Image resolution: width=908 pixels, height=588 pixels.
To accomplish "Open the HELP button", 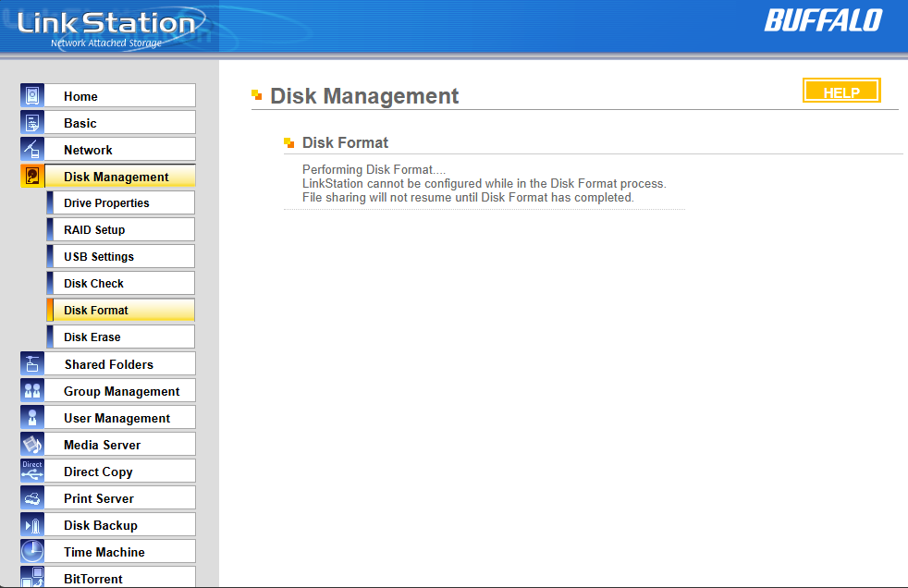I will click(841, 92).
